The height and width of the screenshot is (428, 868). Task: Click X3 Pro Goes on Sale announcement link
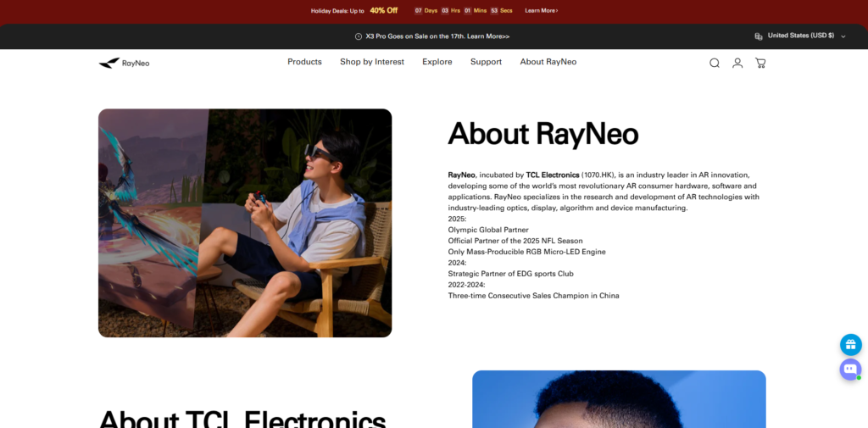coord(437,36)
